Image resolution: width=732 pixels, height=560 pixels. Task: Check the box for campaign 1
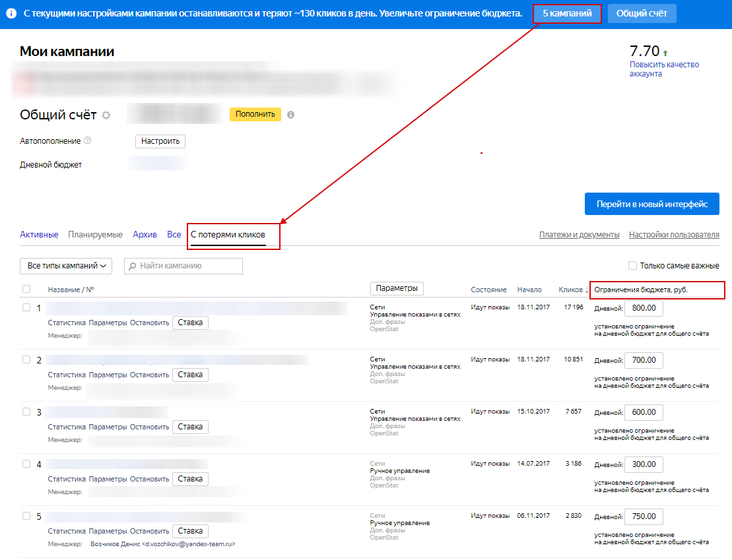pyautogui.click(x=26, y=307)
